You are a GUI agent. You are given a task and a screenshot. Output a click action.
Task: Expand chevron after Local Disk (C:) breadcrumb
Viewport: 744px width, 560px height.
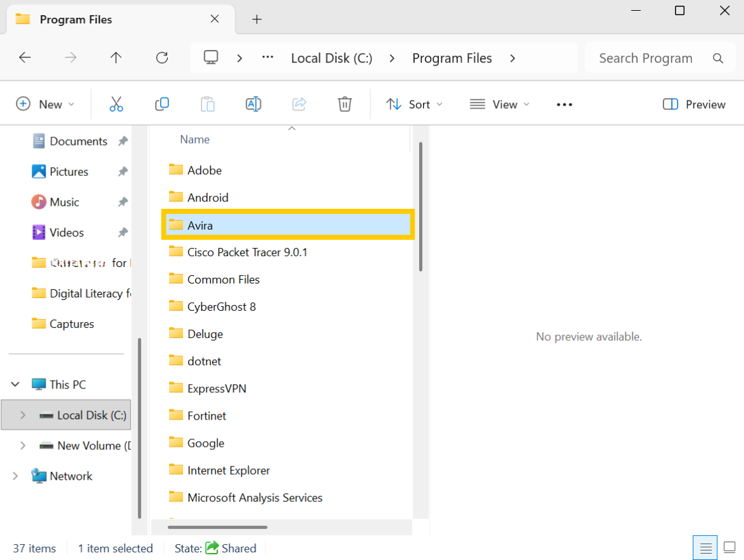[392, 58]
